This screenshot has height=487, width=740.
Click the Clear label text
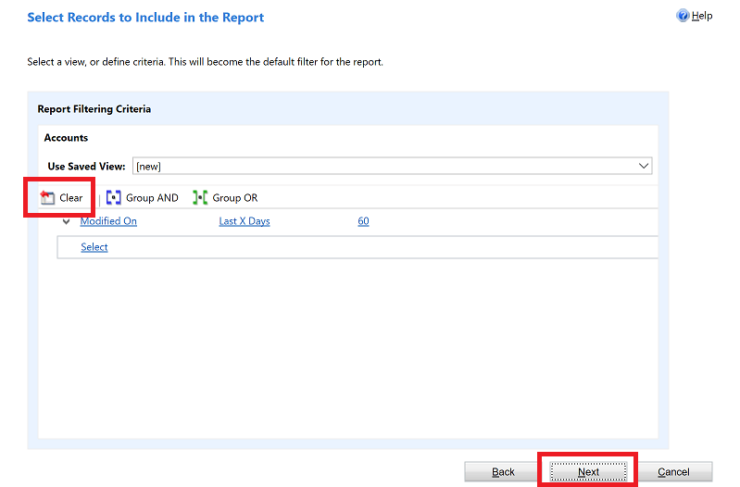71,198
